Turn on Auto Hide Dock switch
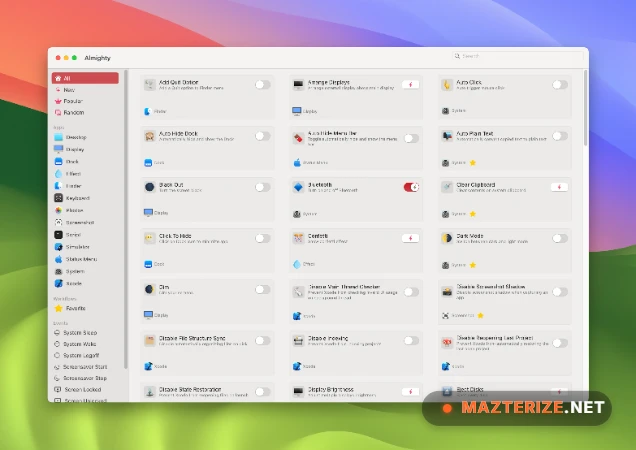Viewport: 636px width, 450px height. [x=262, y=136]
